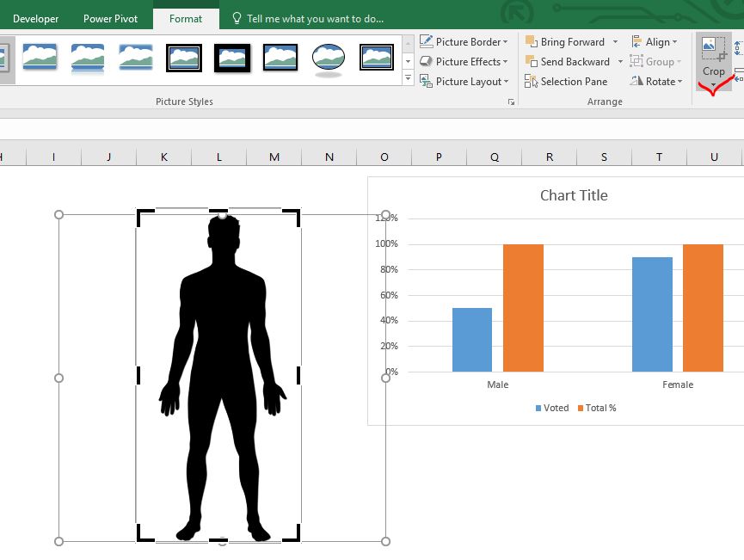The image size is (744, 560).
Task: Click the Align objects icon
Action: (x=636, y=42)
